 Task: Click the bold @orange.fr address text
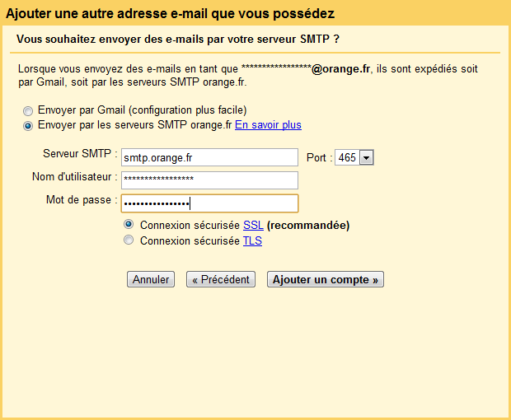341,69
